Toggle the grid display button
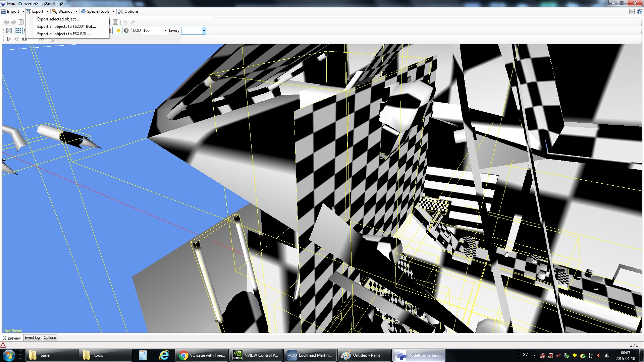The height and width of the screenshot is (362, 644). pos(19,31)
